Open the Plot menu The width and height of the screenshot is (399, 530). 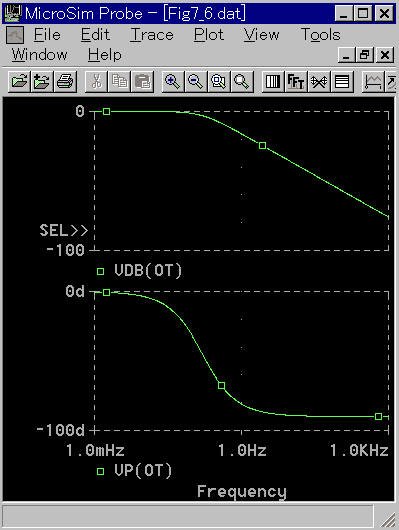[x=209, y=34]
